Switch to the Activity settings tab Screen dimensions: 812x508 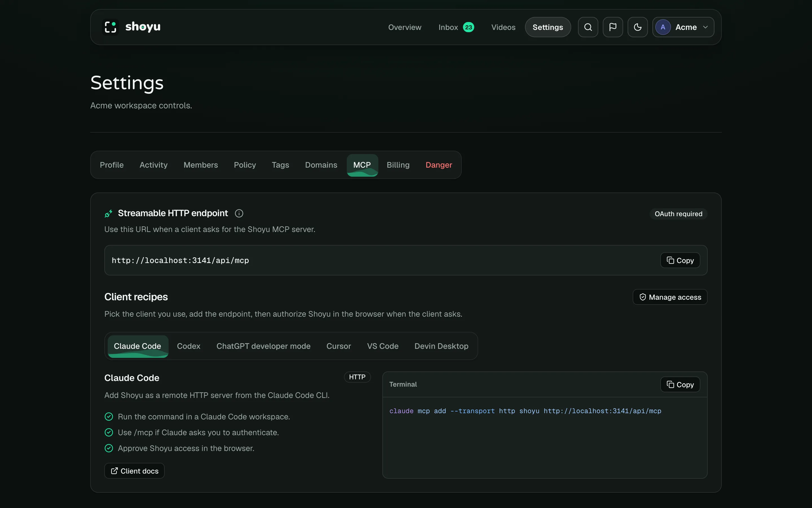153,165
